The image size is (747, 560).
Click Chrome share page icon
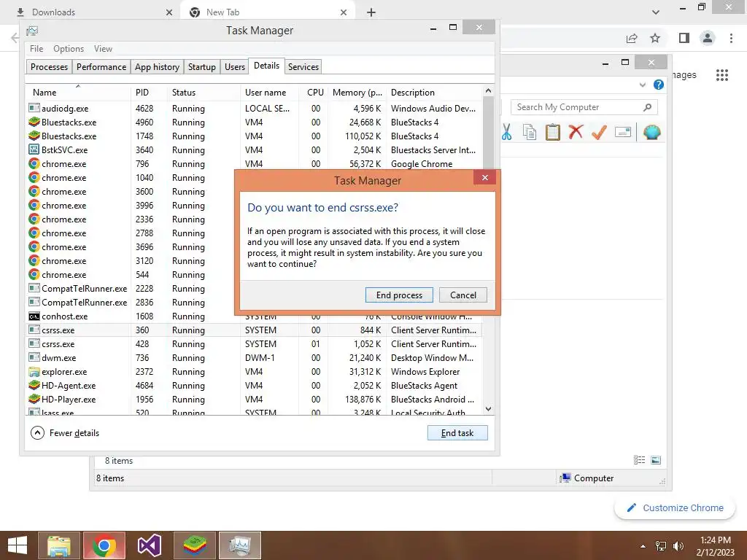click(x=632, y=38)
